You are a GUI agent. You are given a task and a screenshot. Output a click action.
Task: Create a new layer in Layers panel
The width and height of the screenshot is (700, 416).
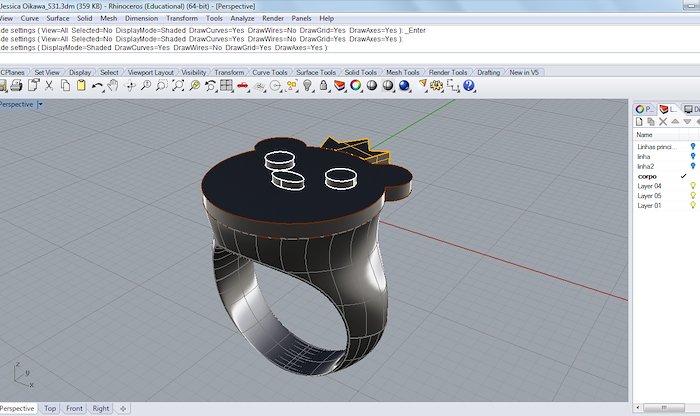[x=639, y=121]
